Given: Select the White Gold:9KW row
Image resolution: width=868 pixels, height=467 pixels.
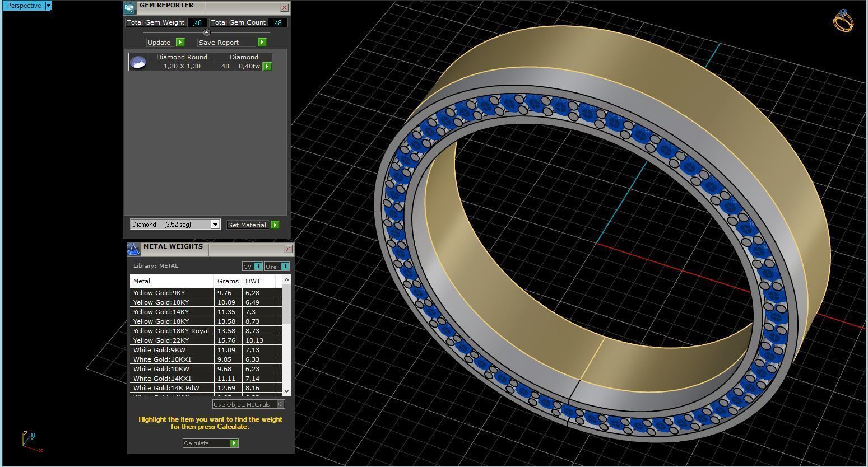Looking at the screenshot, I should pyautogui.click(x=206, y=350).
